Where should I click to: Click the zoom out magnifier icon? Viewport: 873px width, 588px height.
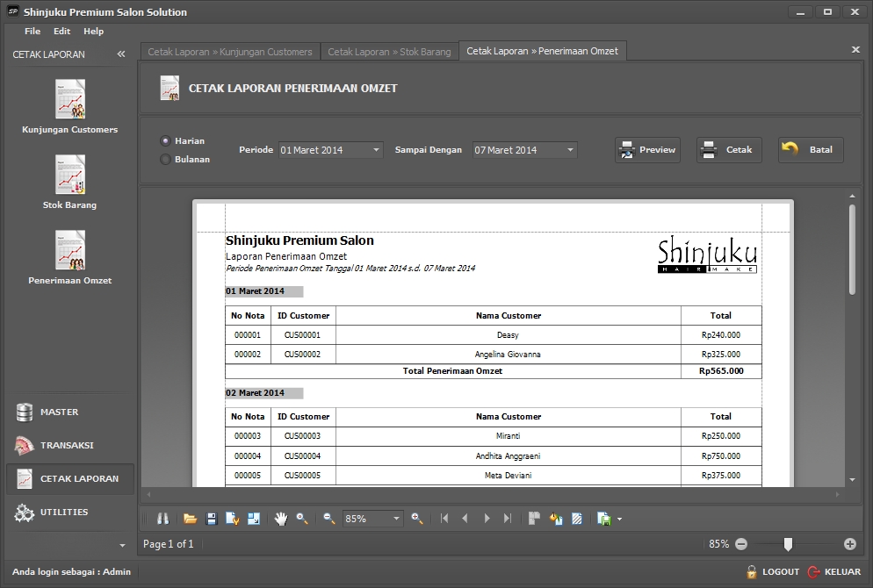329,519
